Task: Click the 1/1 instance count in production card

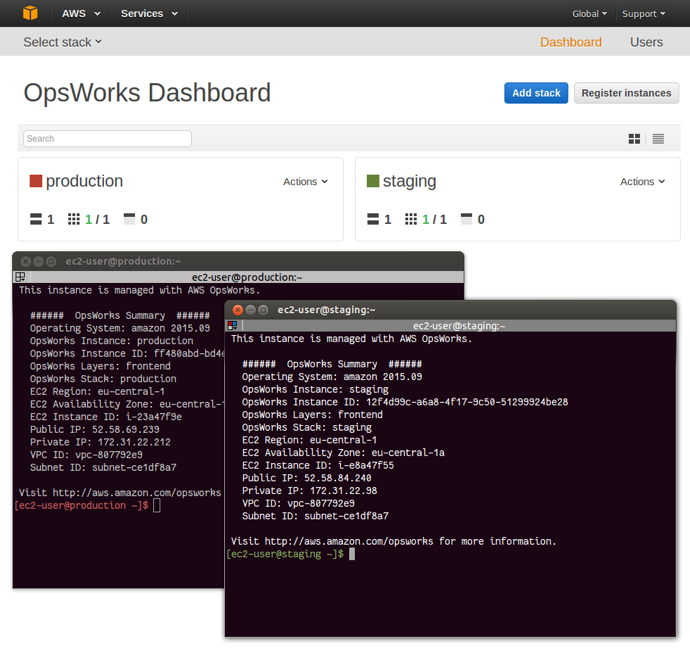Action: click(97, 219)
